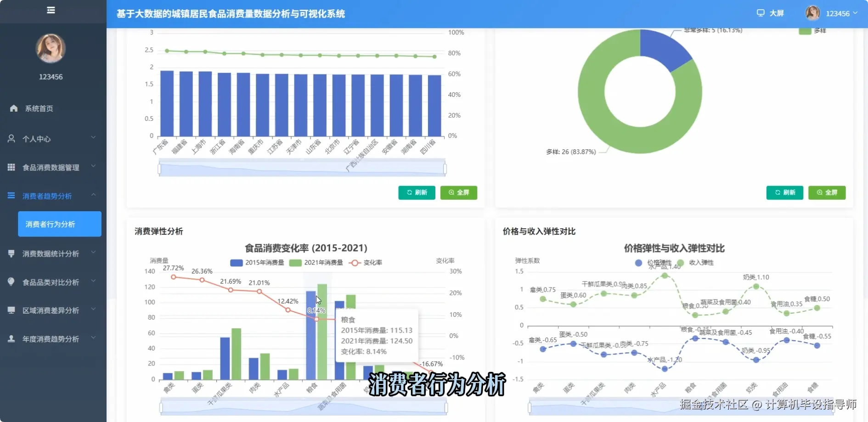This screenshot has height=422, width=868.
Task: Select 消费者行为分析 submenu item
Action: click(60, 224)
